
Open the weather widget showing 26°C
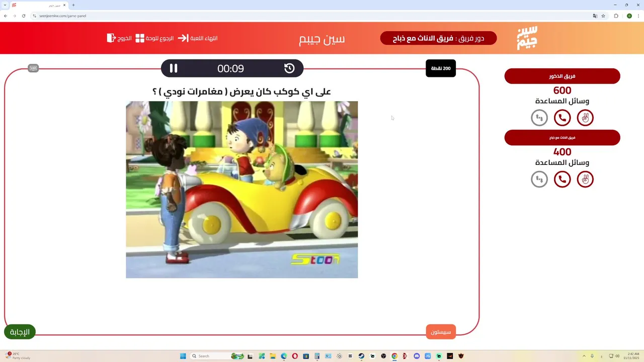tap(18, 356)
